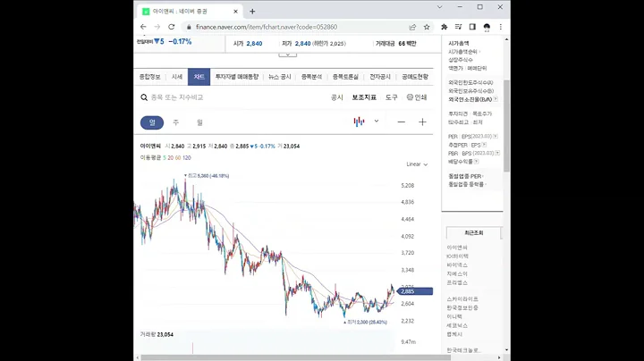Toggle the 60-day moving average label
Viewport: 644px width, 361px height.
click(178, 157)
